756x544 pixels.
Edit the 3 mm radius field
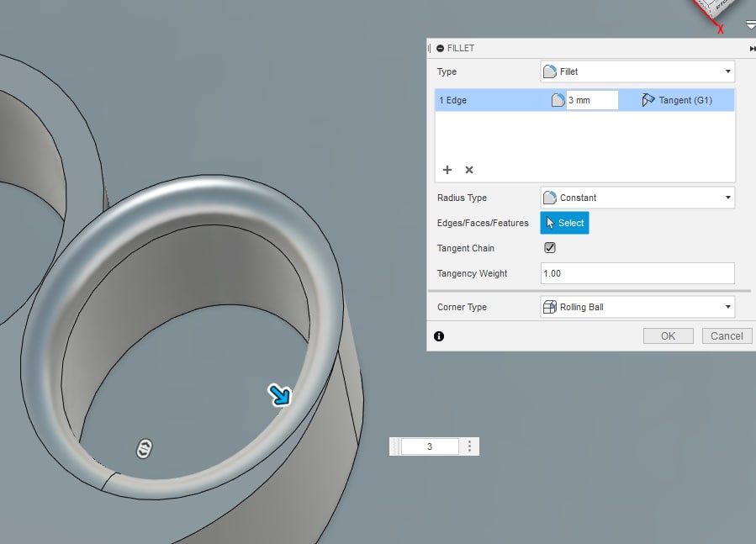[591, 100]
